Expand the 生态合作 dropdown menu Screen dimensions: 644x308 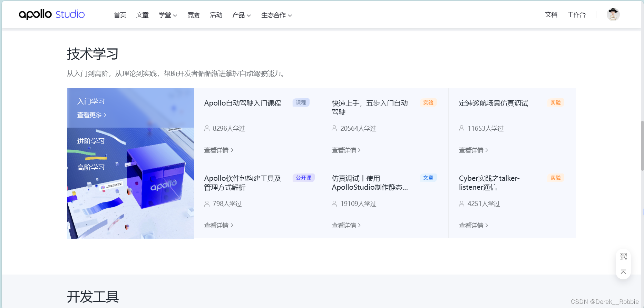[x=276, y=15]
